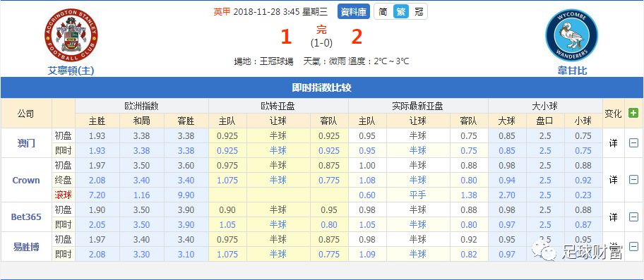Open 详 details for 澳门
Screen dimensions: 644x280
click(x=613, y=143)
